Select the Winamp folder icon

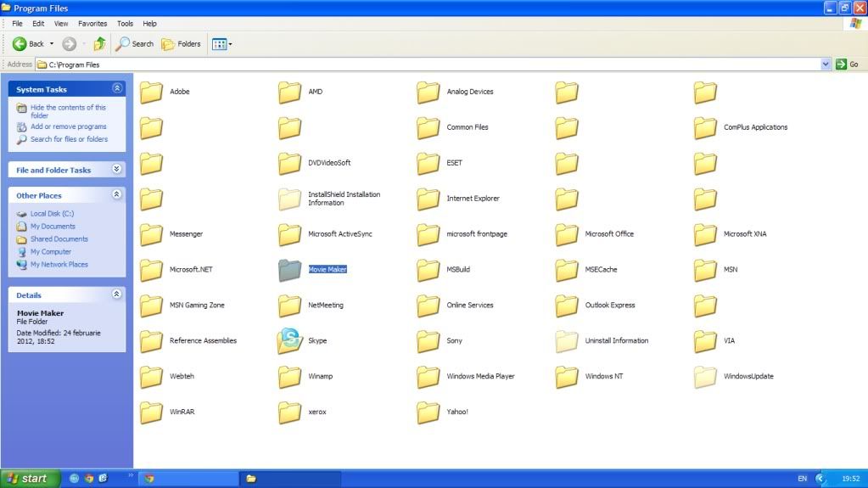click(x=289, y=377)
